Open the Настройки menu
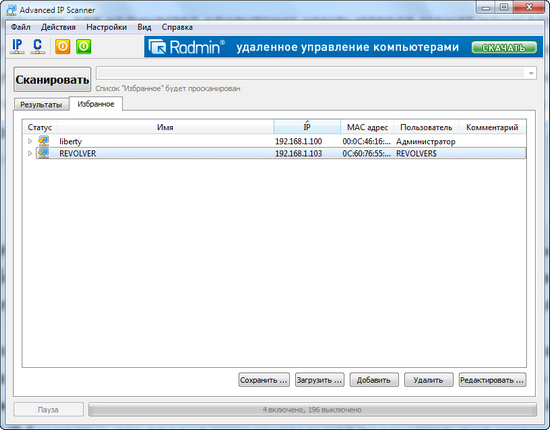 [106, 27]
